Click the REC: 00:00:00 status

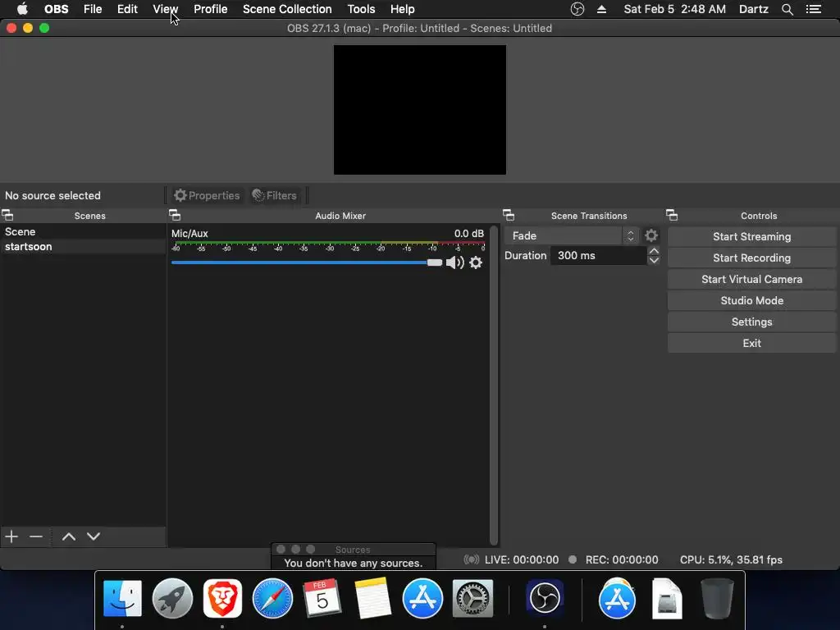(622, 559)
